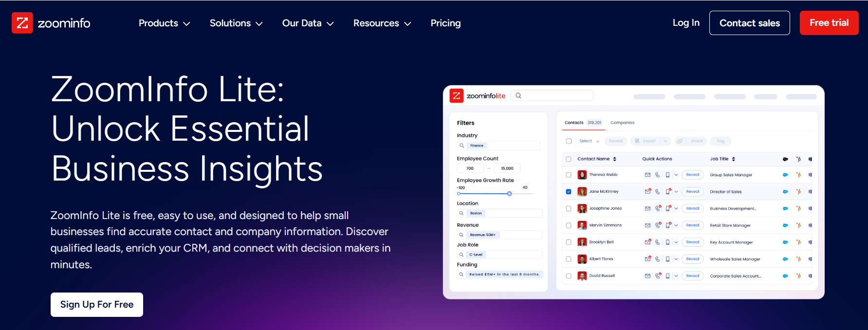Click the Employee Count minimum field 700

coord(470,168)
